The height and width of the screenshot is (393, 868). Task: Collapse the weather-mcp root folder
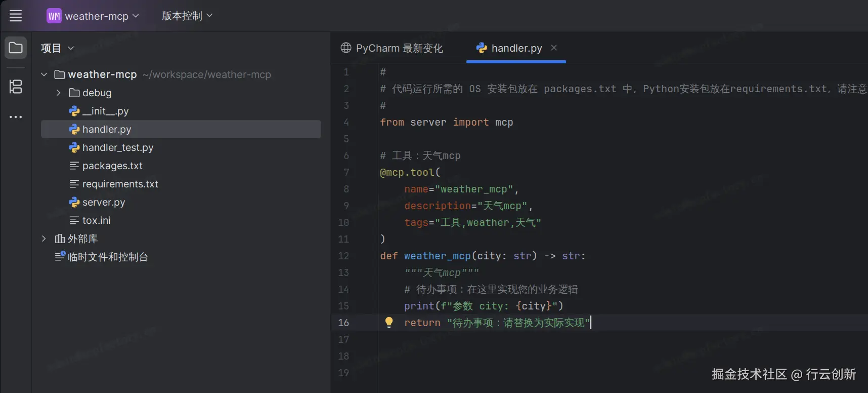tap(44, 74)
